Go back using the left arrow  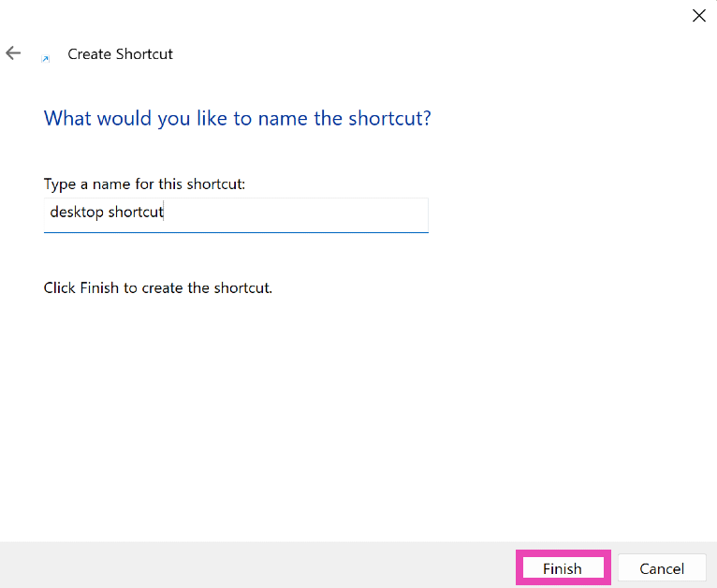pos(13,53)
